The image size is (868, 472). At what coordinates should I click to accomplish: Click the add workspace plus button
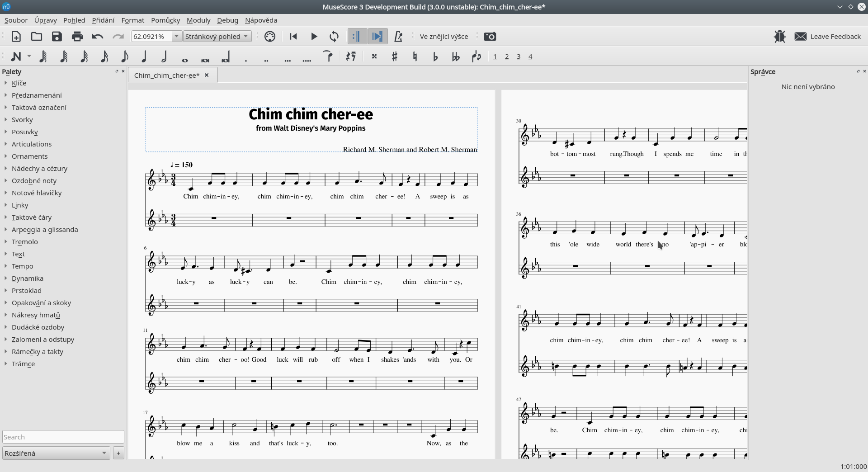[x=118, y=453]
